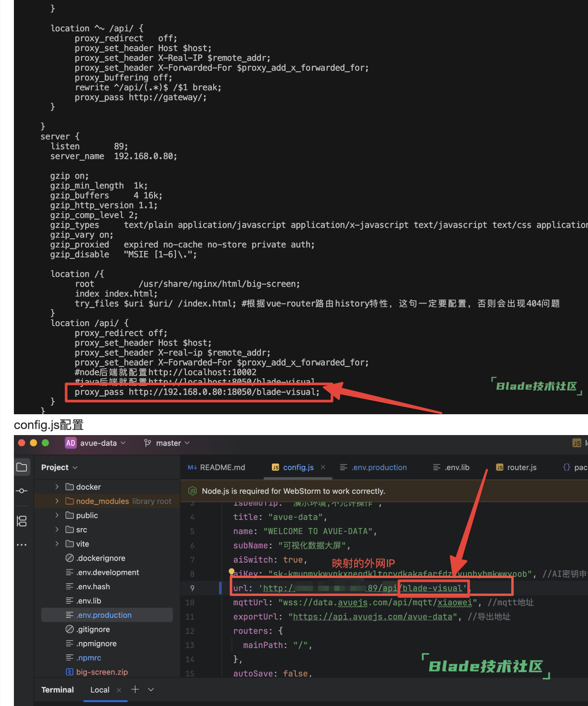
Task: Click the git branch icon beside master
Action: point(148,443)
